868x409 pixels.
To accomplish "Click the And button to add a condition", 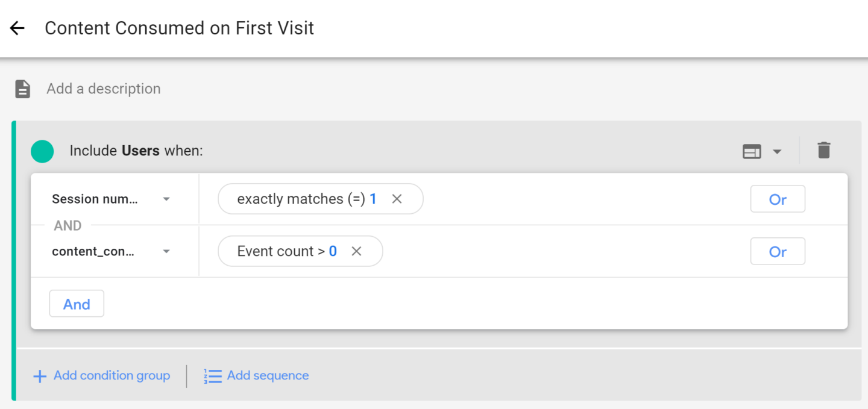I will [77, 304].
